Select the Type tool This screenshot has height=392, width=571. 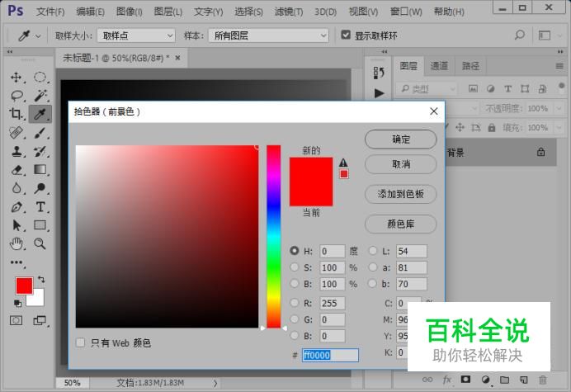pos(40,207)
